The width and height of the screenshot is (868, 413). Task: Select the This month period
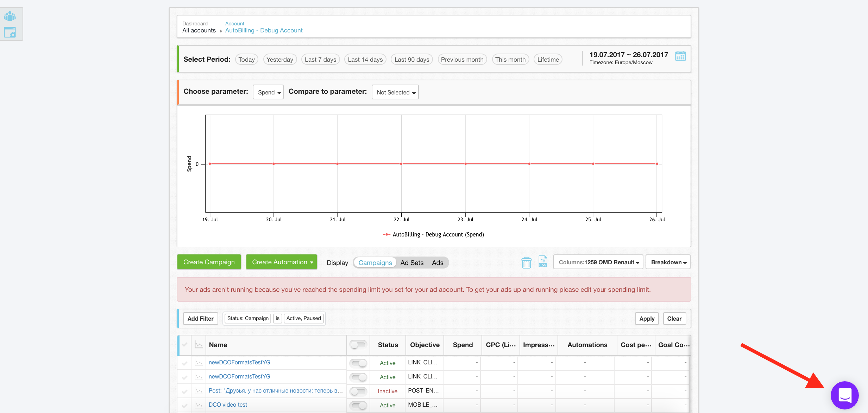(510, 59)
